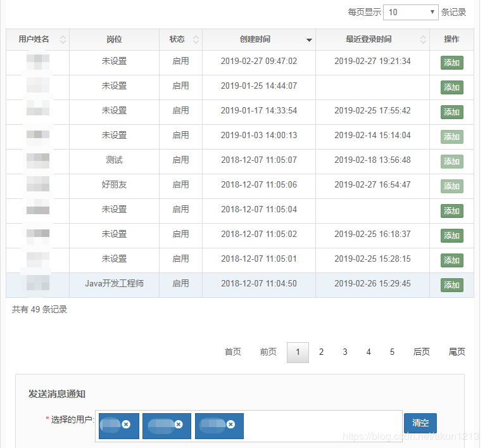Screen dimensions: 485x448
Task: Jump to 尾页 last page
Action: pyautogui.click(x=457, y=352)
